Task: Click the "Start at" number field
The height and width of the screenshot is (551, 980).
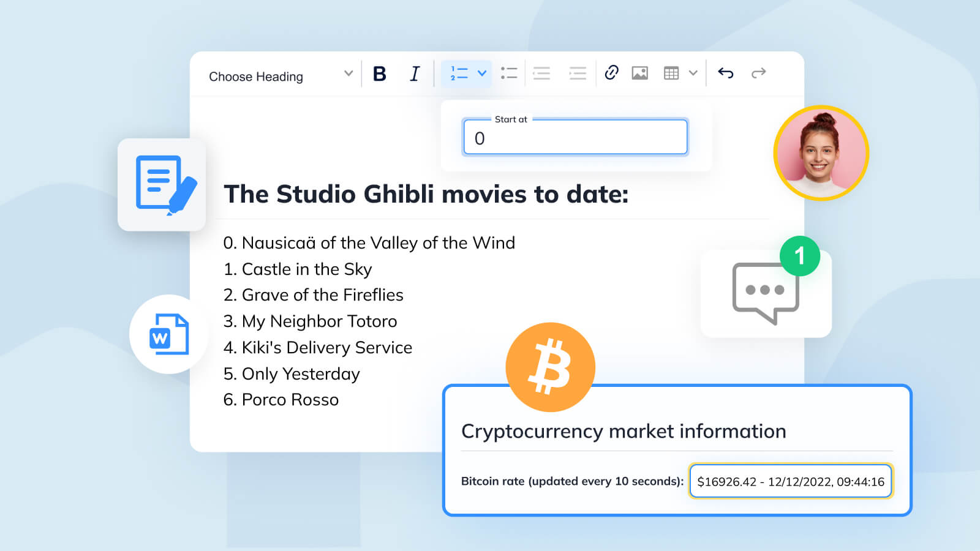Action: pos(575,138)
